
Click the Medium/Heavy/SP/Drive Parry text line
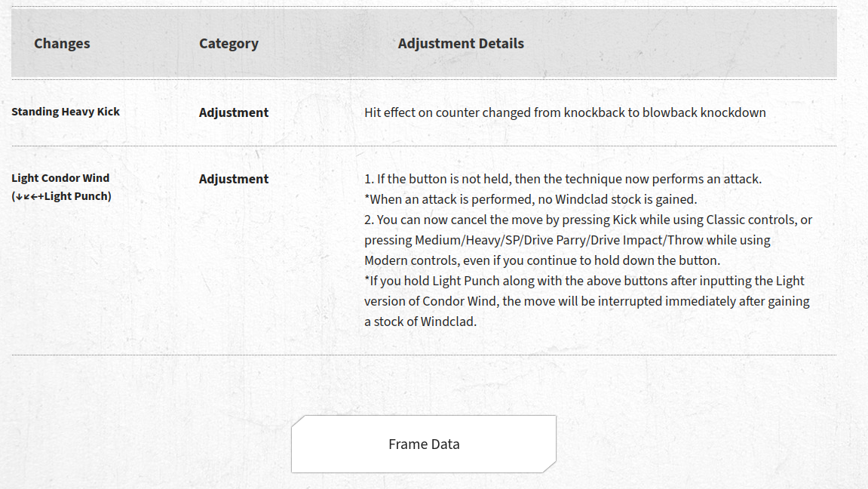[x=567, y=240]
